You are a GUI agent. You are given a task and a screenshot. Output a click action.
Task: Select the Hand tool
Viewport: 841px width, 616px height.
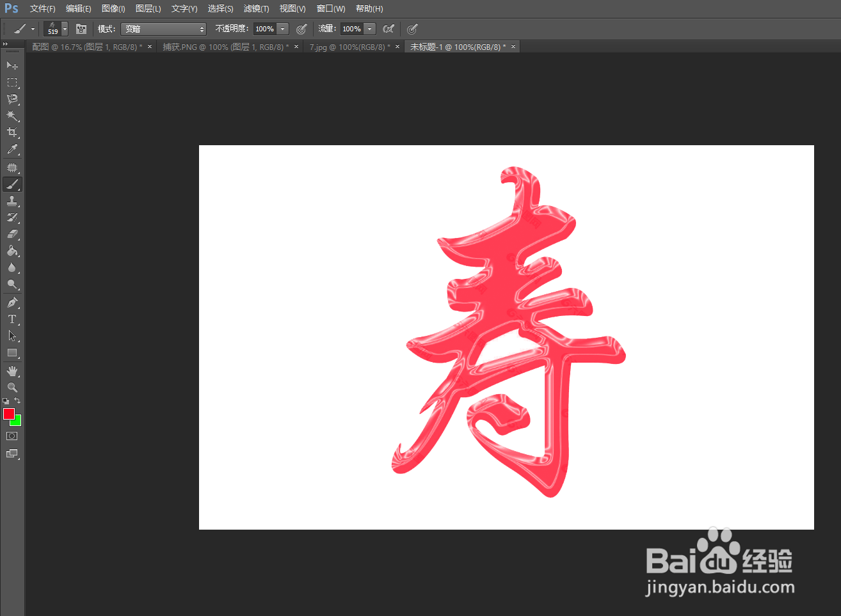click(12, 370)
